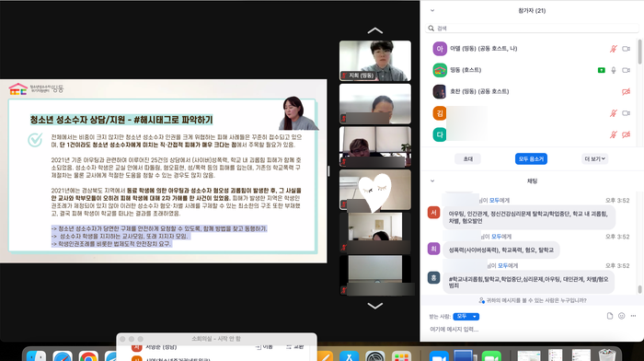Toggle camera icon of 띵동 (호스트)

point(626,70)
